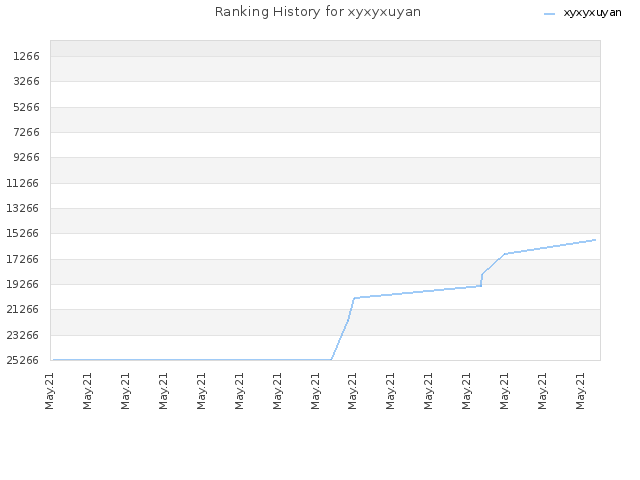Click the y-axis label 15266
The image size is (640, 480).
coord(23,233)
